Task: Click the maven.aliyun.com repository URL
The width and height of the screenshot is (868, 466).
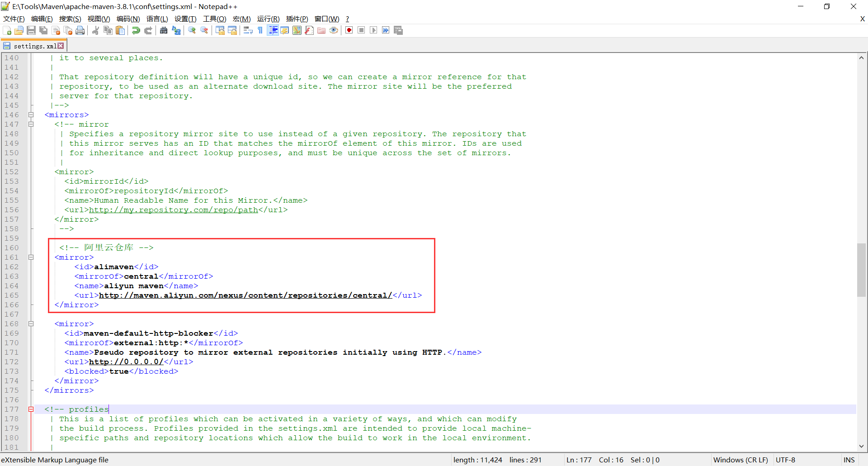Action: pos(245,295)
